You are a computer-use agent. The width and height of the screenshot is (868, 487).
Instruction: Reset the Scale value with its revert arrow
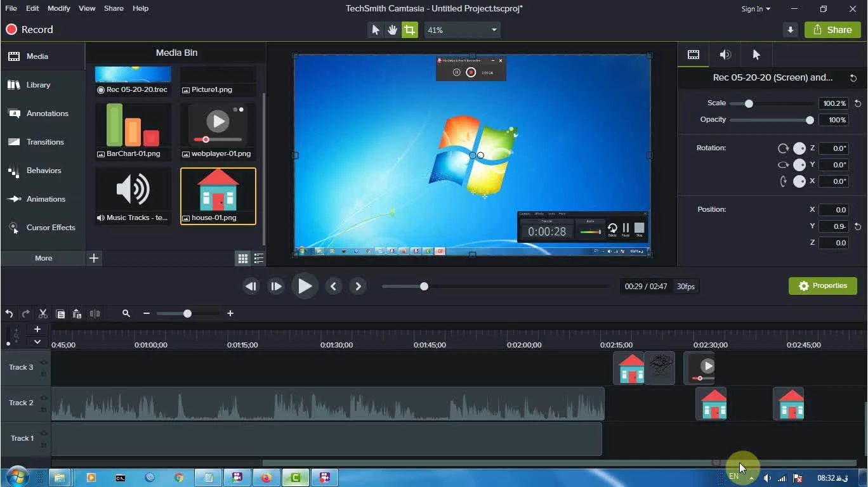coord(858,103)
